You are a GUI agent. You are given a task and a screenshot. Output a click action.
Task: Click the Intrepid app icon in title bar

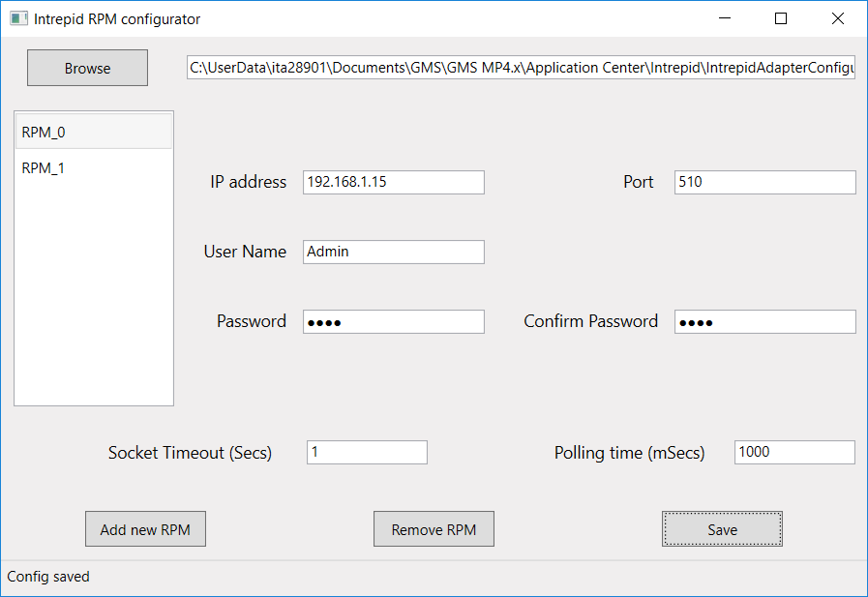17,18
